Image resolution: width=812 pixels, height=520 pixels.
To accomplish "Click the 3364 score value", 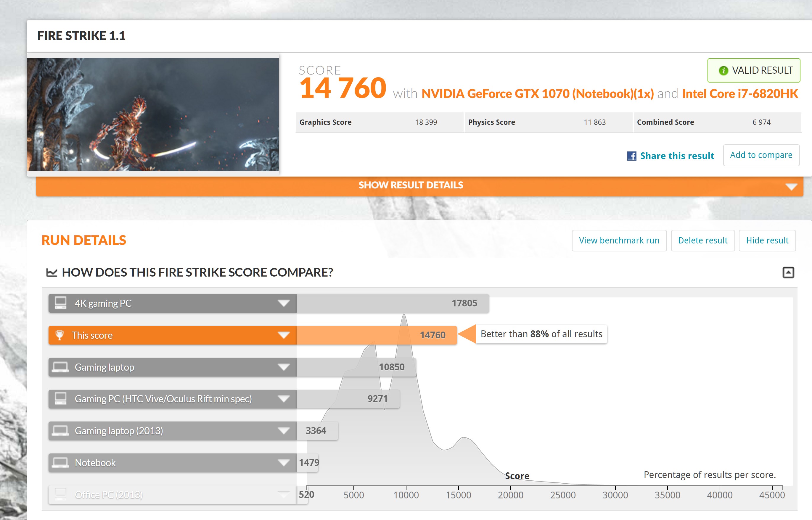I will click(316, 430).
